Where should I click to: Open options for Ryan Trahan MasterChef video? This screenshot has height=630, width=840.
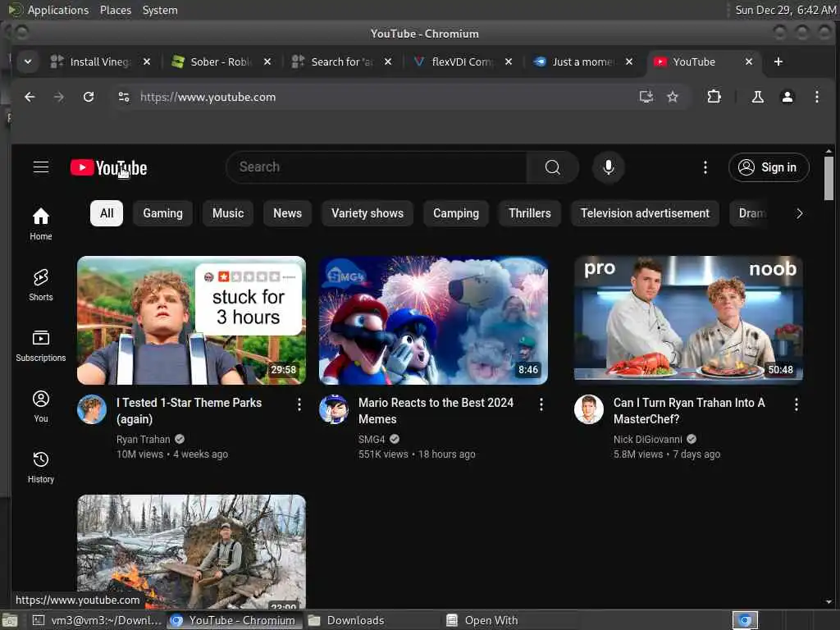coord(796,404)
